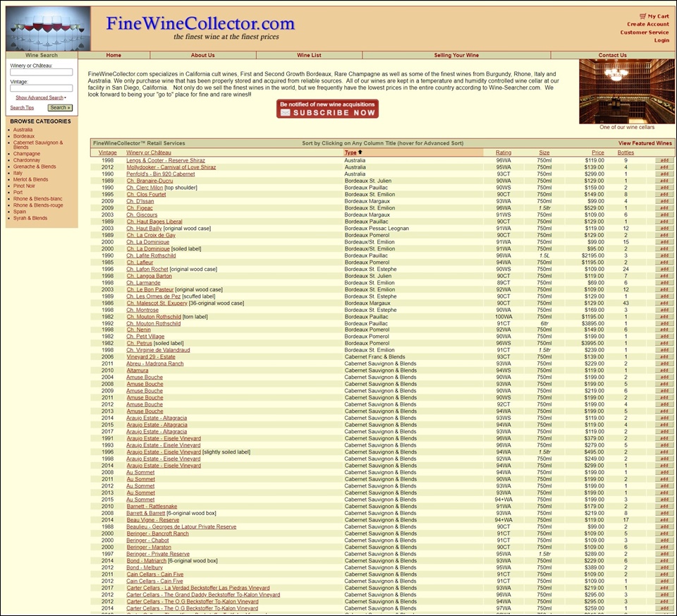Click the Subscribe Now notification banner

pos(328,109)
